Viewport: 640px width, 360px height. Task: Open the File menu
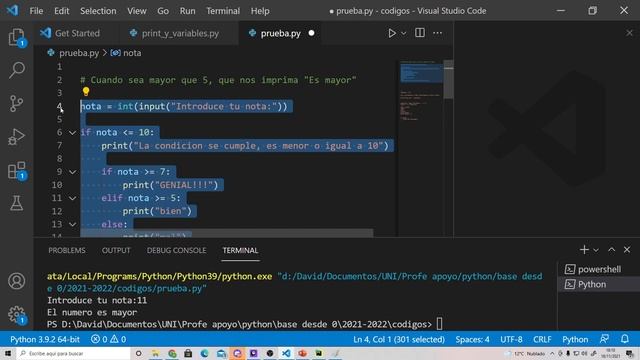tap(36, 11)
